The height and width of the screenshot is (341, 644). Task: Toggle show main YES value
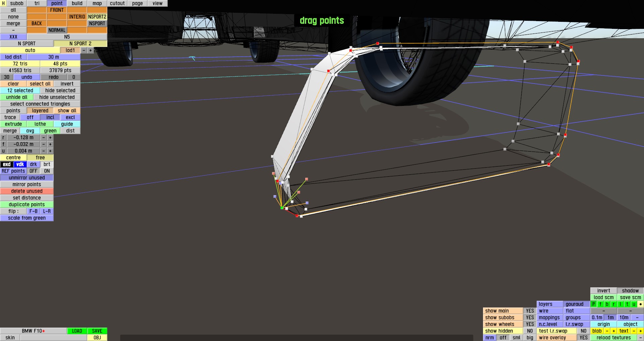click(x=530, y=311)
